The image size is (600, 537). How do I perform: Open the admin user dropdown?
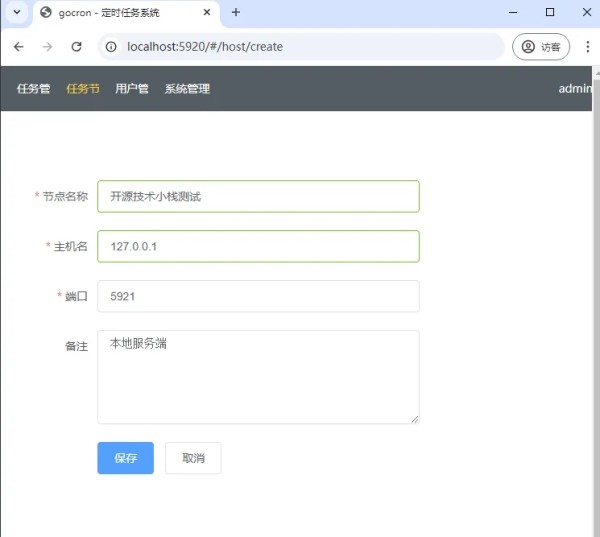[575, 89]
